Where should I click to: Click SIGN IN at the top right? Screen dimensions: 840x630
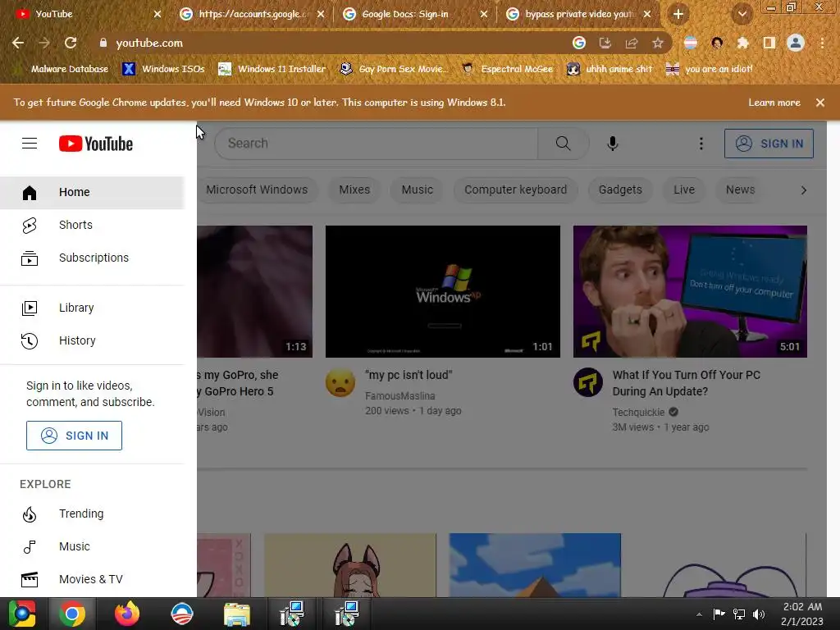point(769,144)
